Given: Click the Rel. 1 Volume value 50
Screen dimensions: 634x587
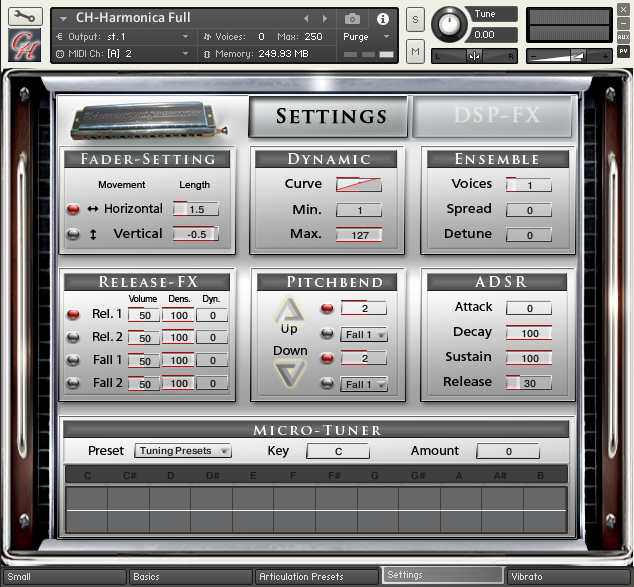Looking at the screenshot, I should pos(144,315).
